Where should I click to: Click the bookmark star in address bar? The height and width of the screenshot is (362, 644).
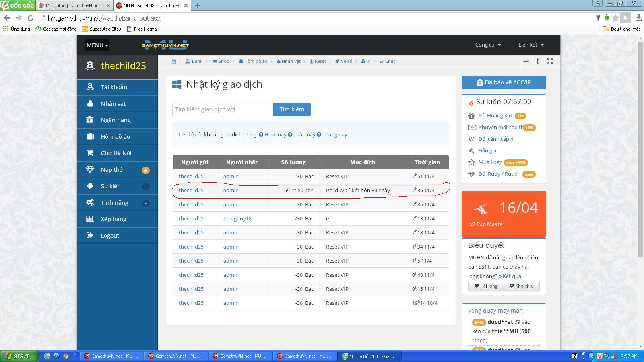point(615,18)
